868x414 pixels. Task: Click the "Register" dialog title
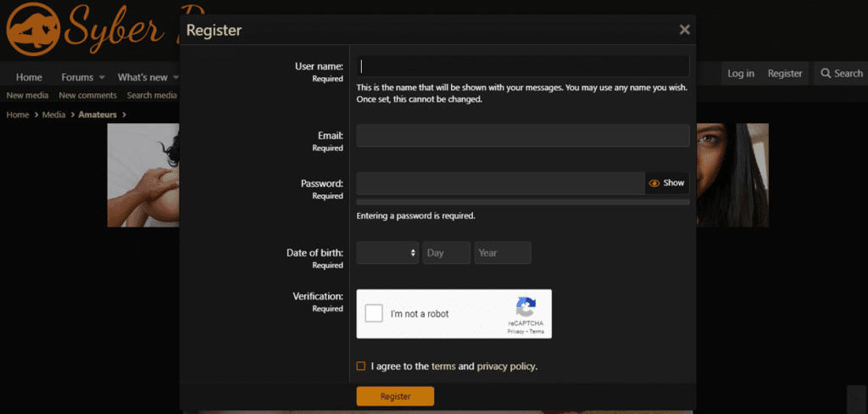click(x=214, y=30)
